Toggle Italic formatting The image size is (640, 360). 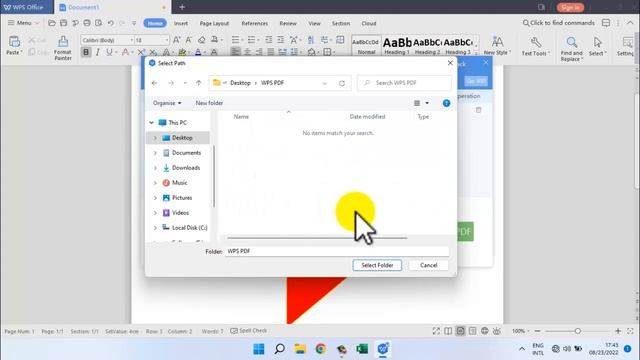click(x=97, y=52)
